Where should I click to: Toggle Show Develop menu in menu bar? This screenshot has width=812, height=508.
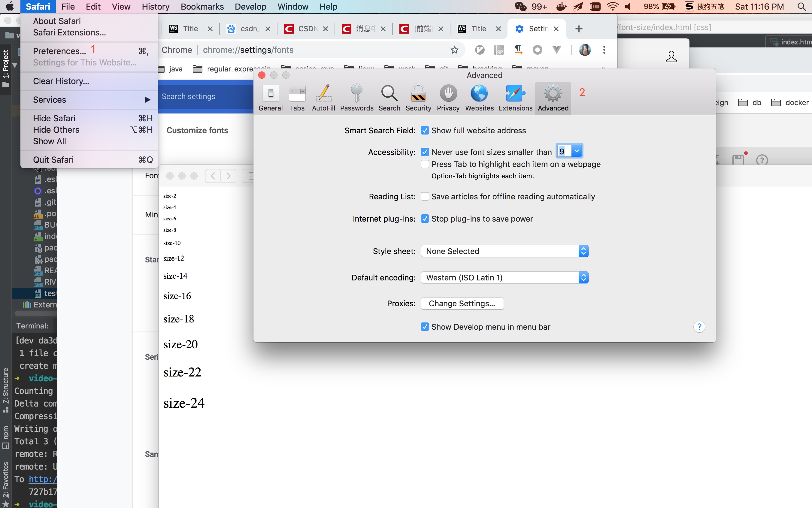[x=425, y=327]
